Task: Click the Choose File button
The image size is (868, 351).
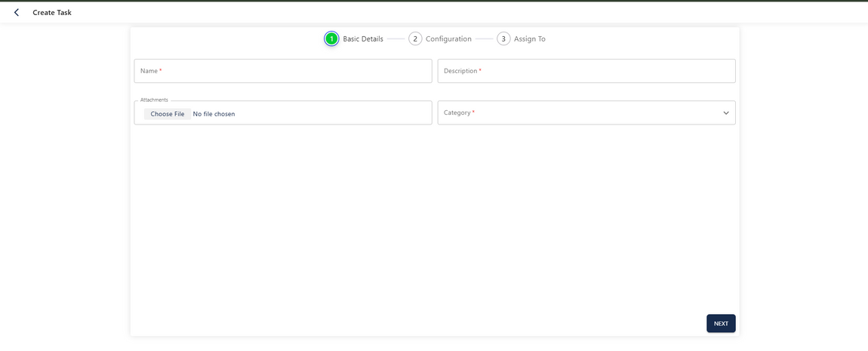Action: click(167, 114)
